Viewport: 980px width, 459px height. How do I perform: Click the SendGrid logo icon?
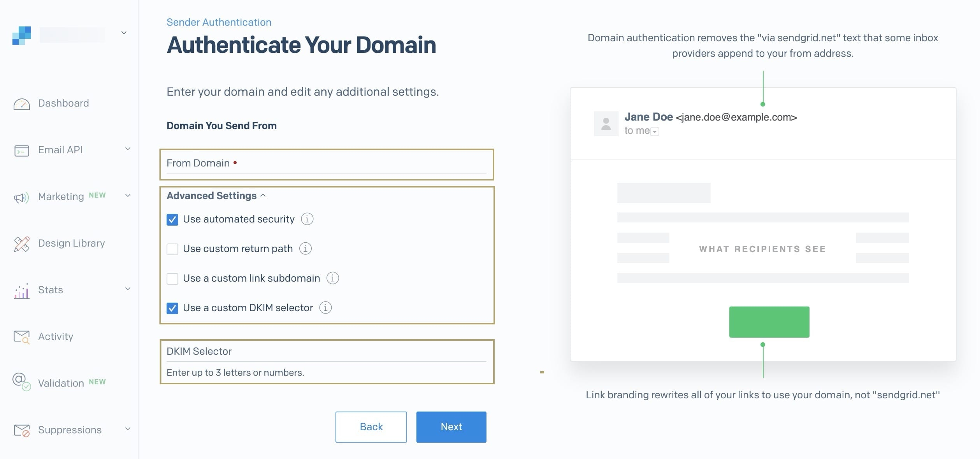click(x=22, y=36)
